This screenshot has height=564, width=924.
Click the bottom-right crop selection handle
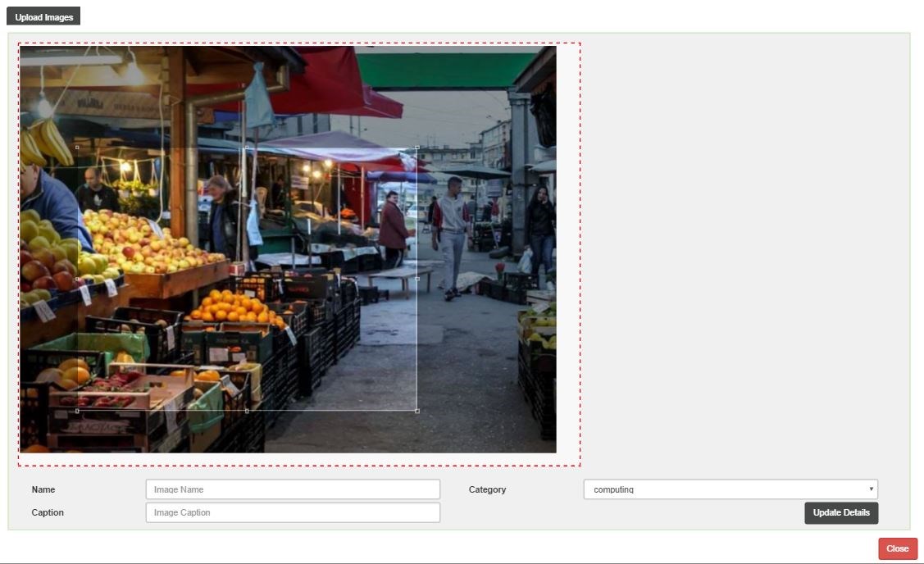tap(417, 411)
